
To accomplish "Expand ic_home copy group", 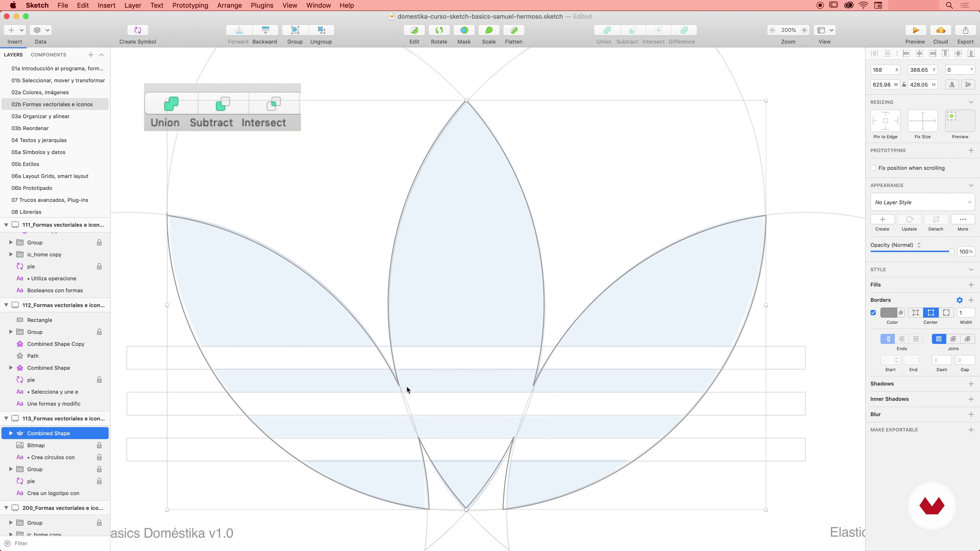I will 11,254.
